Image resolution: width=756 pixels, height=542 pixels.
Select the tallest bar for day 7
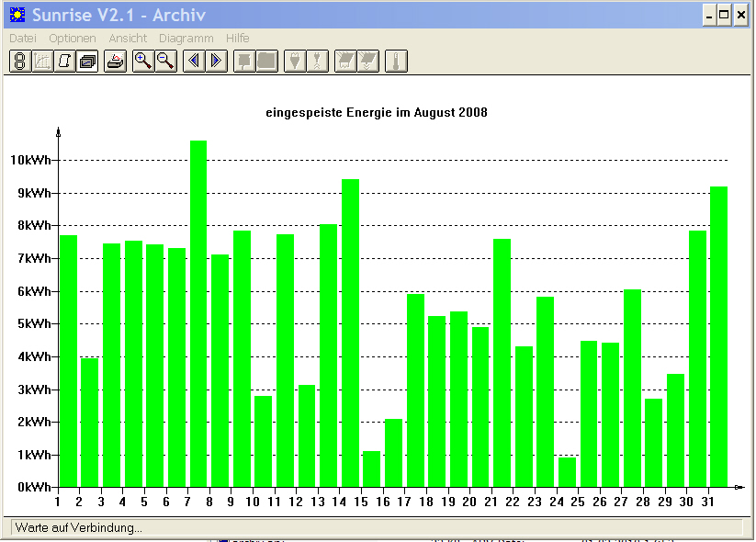(x=198, y=313)
